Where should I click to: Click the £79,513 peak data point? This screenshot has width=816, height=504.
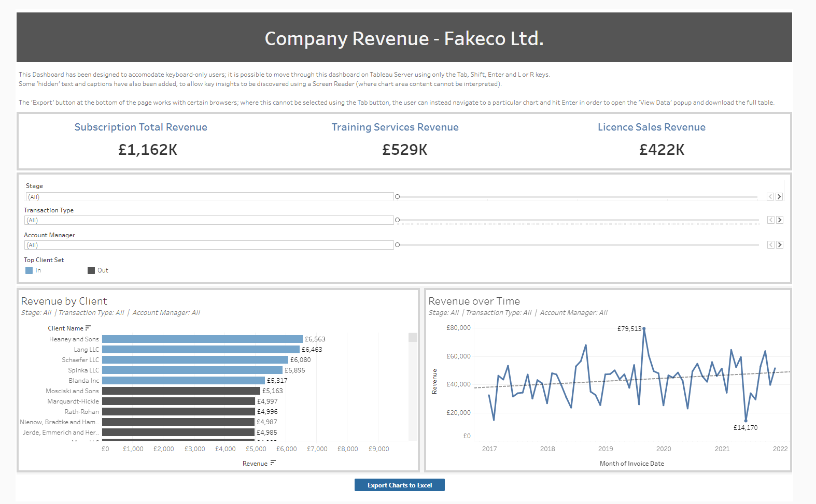644,328
